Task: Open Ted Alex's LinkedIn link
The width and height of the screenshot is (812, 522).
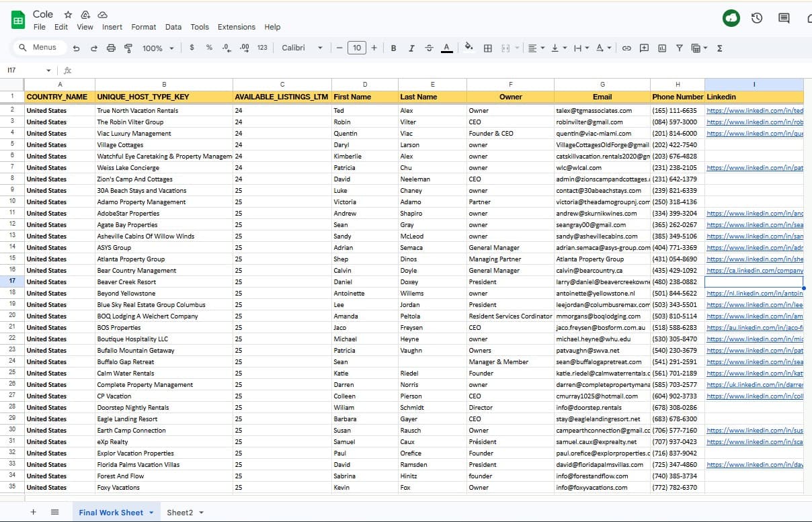Action: [x=754, y=110]
